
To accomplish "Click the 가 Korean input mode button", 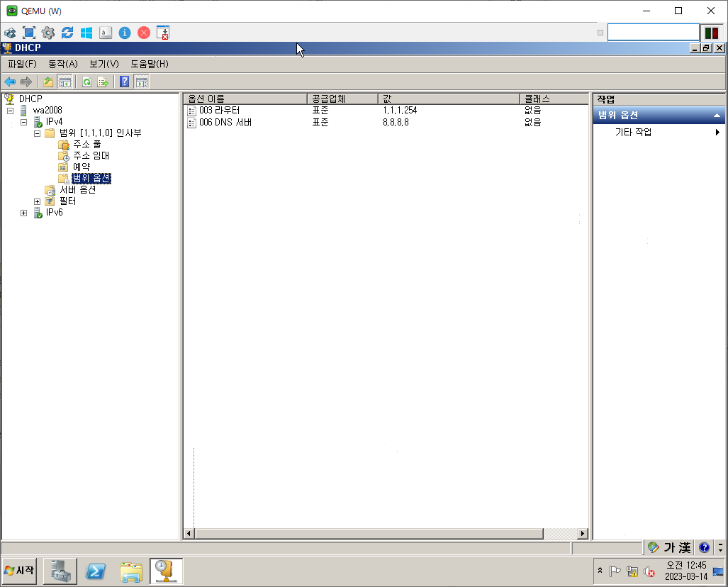I will (669, 547).
